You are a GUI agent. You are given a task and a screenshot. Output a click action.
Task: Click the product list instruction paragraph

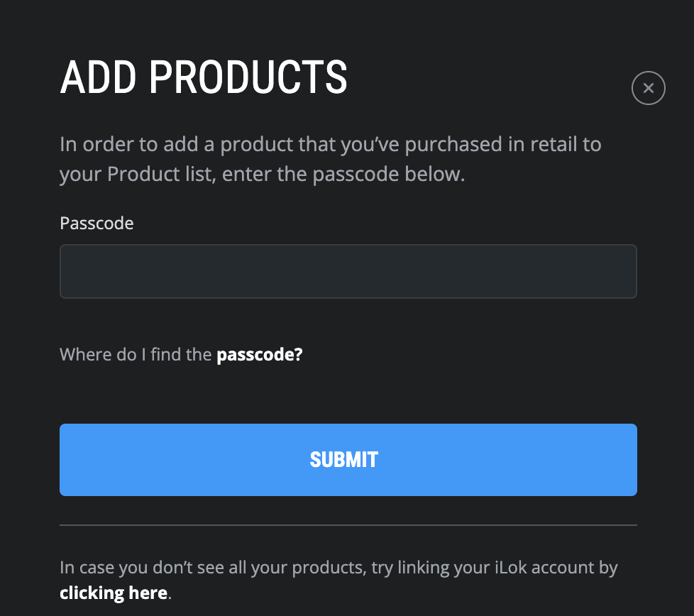330,159
